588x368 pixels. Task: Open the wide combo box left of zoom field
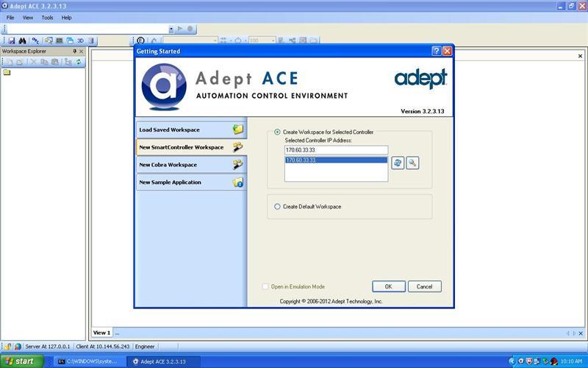(190, 40)
